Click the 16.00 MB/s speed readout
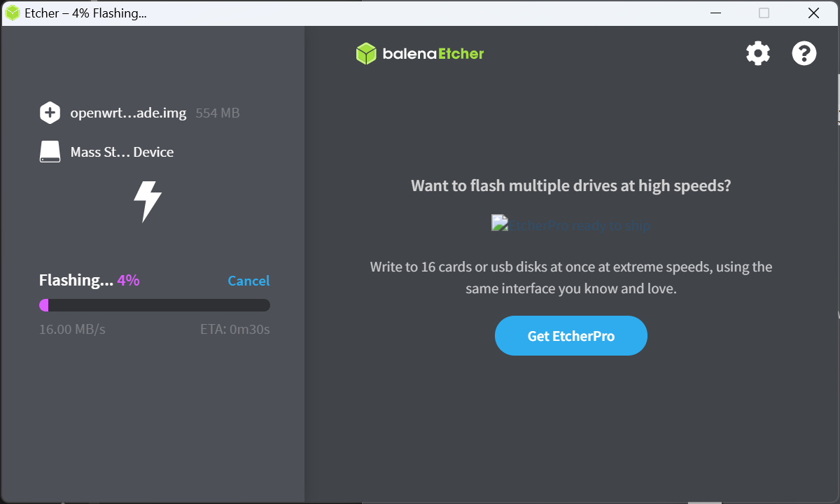The image size is (840, 504). [x=72, y=329]
